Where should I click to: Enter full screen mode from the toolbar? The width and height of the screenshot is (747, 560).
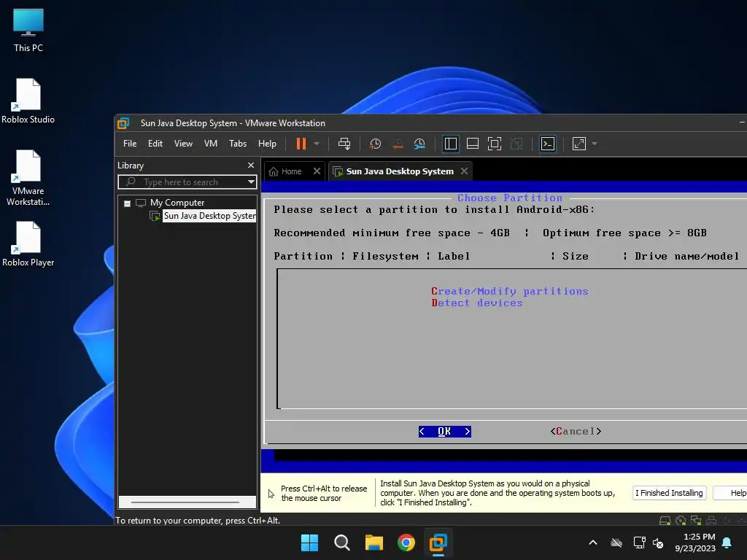point(495,144)
